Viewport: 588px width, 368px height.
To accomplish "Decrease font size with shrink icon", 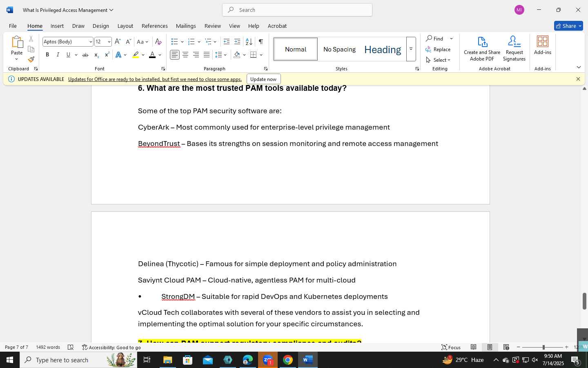I will [x=128, y=42].
